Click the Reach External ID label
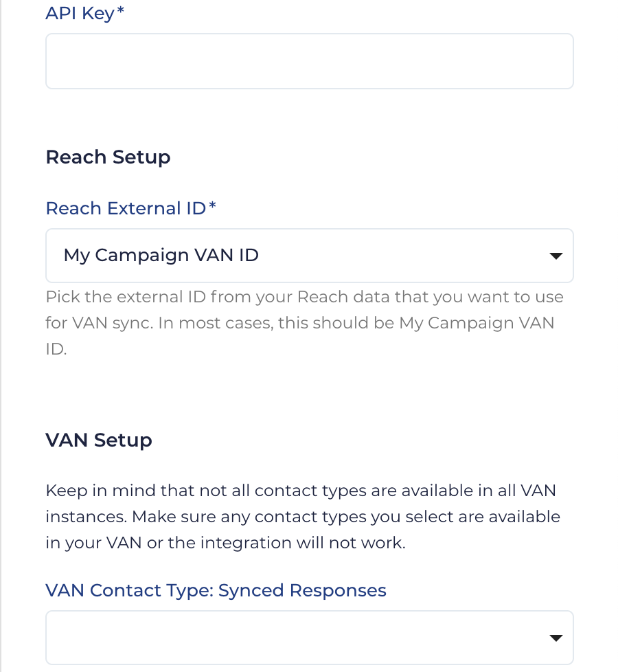 tap(126, 208)
